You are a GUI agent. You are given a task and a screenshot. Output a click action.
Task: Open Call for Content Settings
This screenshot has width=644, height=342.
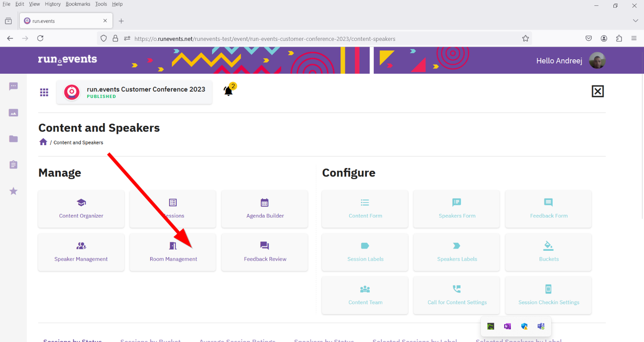[456, 295]
